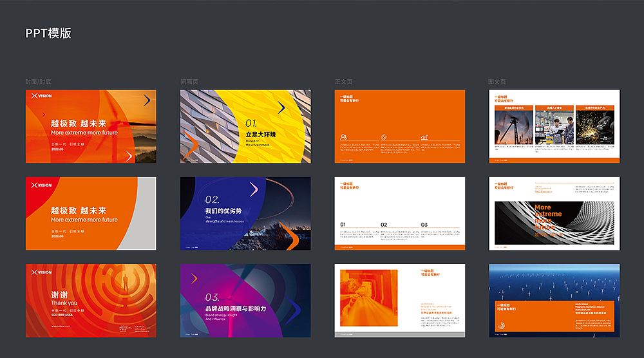Image resolution: width=644 pixels, height=358 pixels.
Task: Click the '03.' number on the purple slide
Action: [213, 297]
